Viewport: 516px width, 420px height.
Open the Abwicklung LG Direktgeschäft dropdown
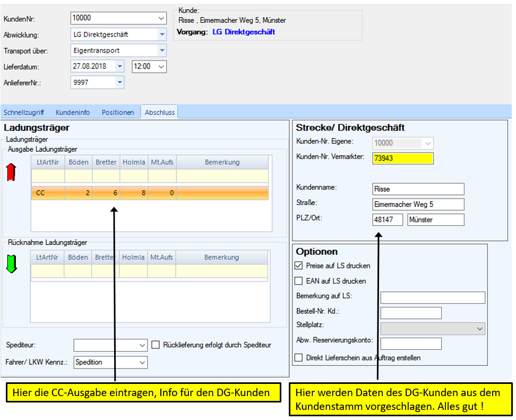(162, 35)
